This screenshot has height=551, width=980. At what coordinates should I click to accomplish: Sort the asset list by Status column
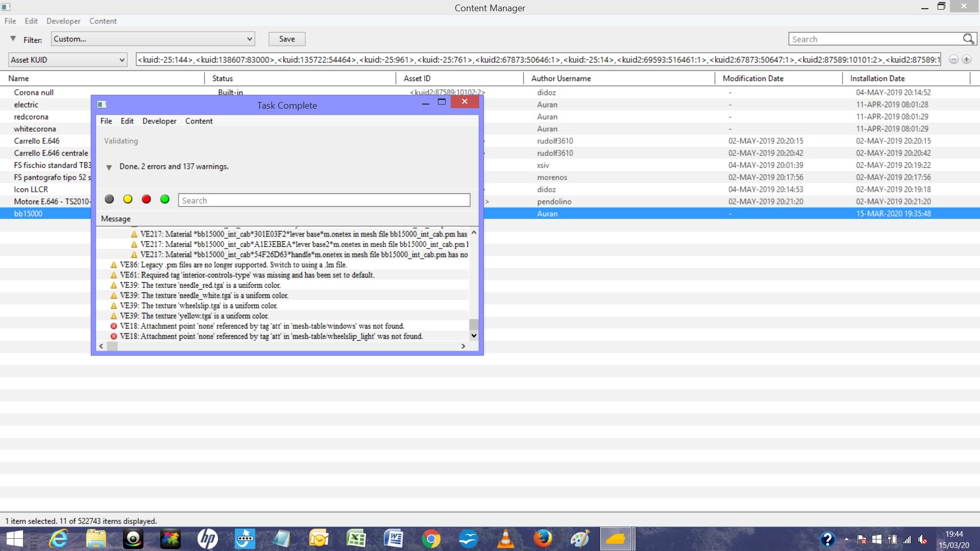pos(300,78)
